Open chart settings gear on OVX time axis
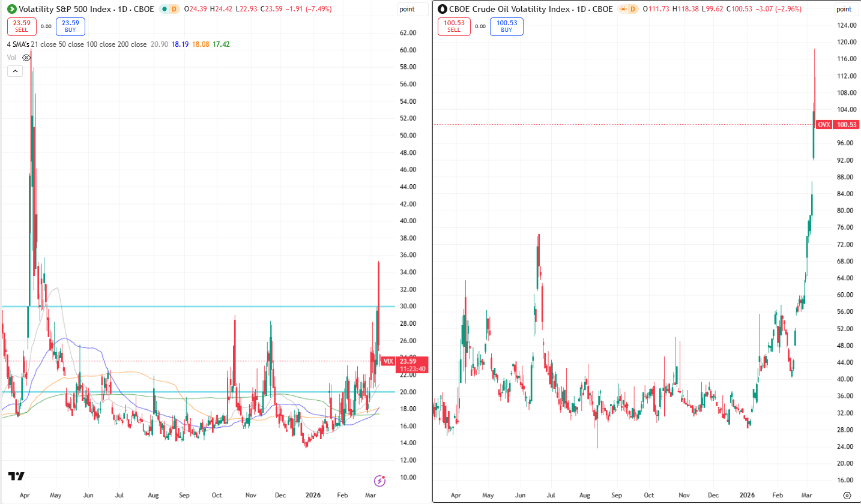The height and width of the screenshot is (504, 861). 847,496
